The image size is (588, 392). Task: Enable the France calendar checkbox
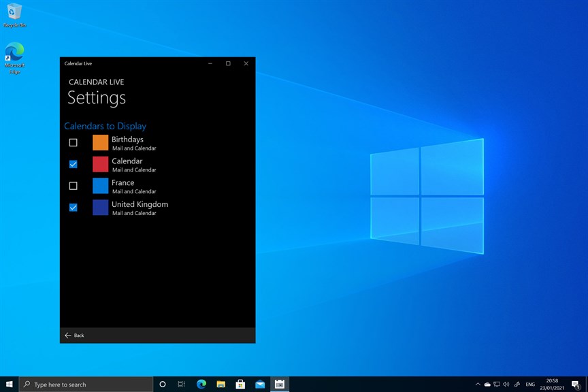[73, 185]
